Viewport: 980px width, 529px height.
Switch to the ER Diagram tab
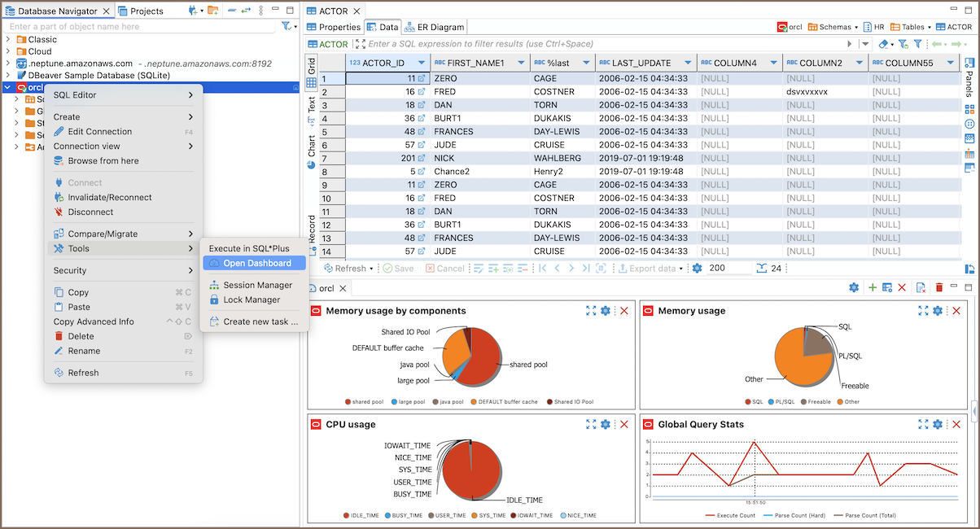[x=434, y=27]
